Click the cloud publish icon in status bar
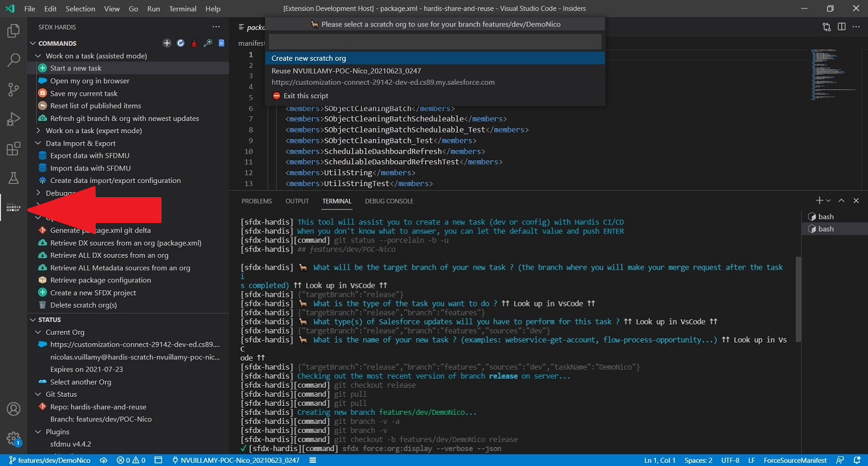This screenshot has width=868, height=466. click(x=103, y=460)
